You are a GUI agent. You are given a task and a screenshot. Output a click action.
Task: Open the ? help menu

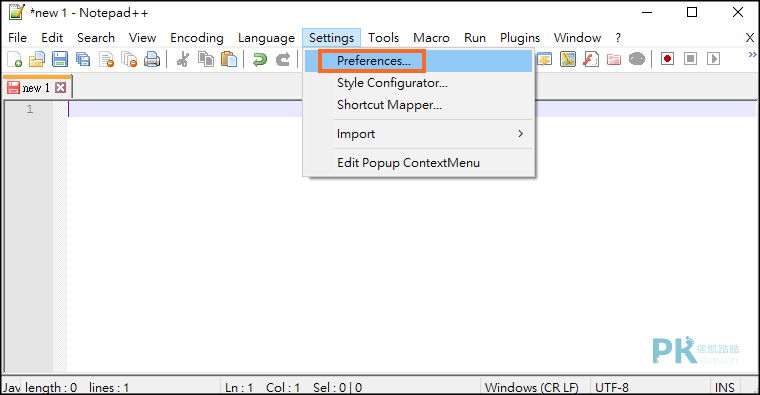point(618,38)
